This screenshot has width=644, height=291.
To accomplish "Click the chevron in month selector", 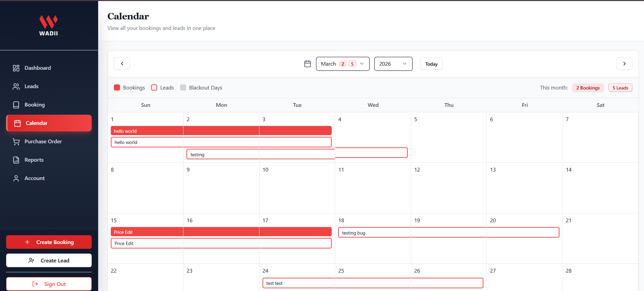I will click(362, 64).
